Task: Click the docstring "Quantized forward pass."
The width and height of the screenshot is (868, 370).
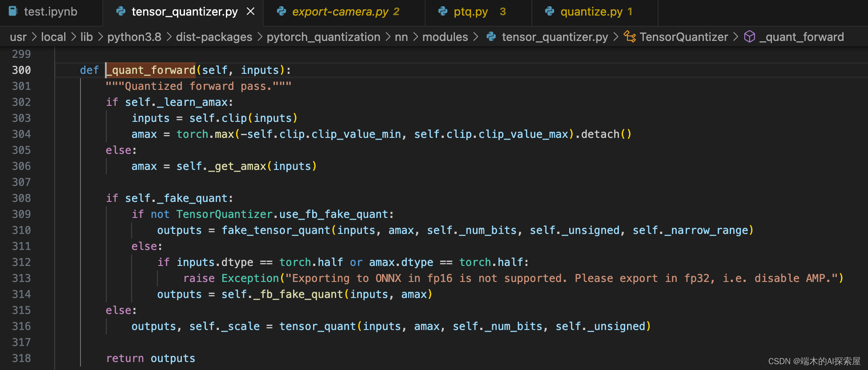Action: (198, 86)
